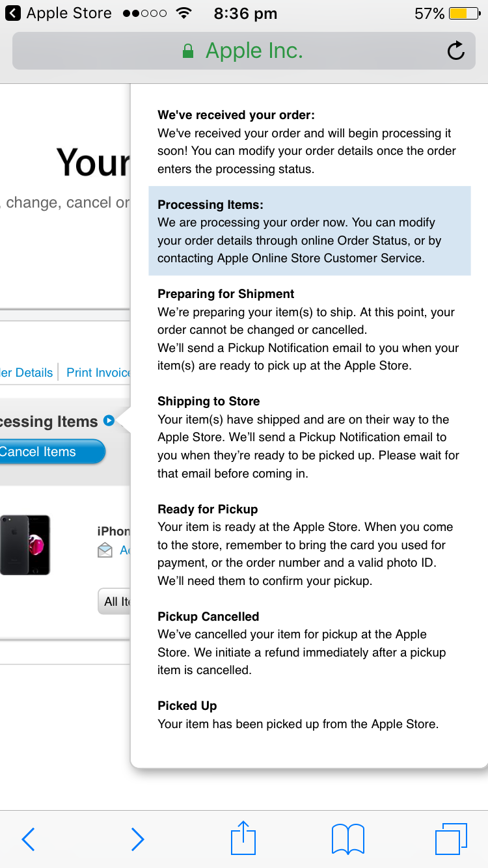
Task: Tap the Shipping to Store heading
Action: [208, 401]
